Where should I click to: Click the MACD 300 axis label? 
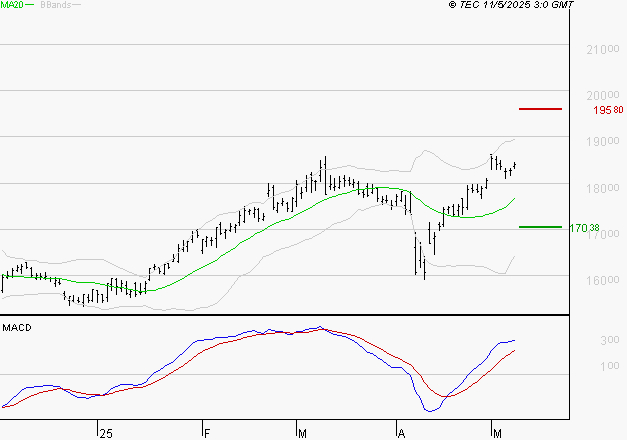coord(610,340)
